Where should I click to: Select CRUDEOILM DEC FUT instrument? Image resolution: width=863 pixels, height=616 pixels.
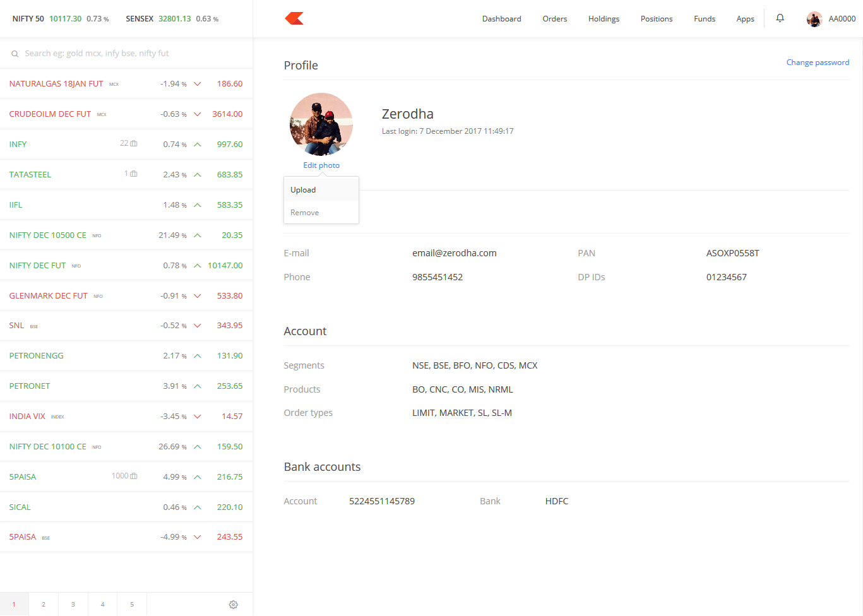50,114
